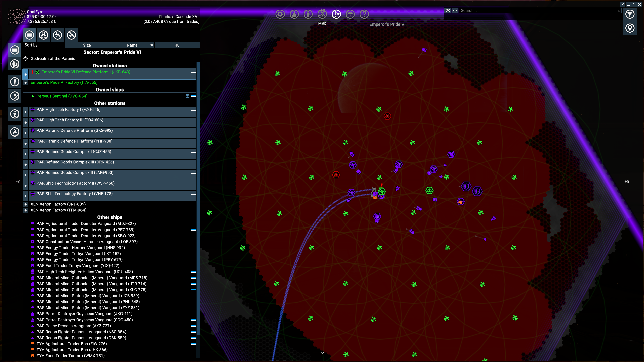The width and height of the screenshot is (644, 362).
Task: Open the research flask icon in top bar
Action: [294, 14]
